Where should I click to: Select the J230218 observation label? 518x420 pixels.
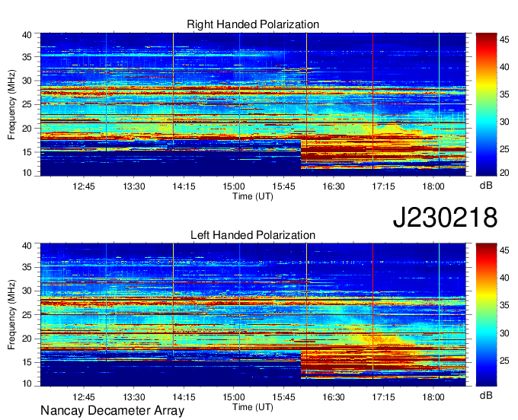[x=445, y=217]
